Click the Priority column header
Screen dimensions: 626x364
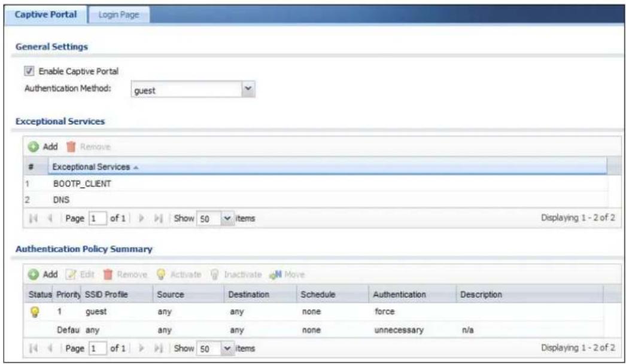click(x=68, y=295)
